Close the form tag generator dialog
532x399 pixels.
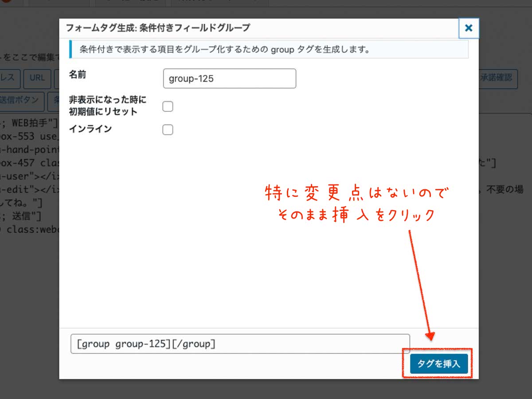(468, 29)
